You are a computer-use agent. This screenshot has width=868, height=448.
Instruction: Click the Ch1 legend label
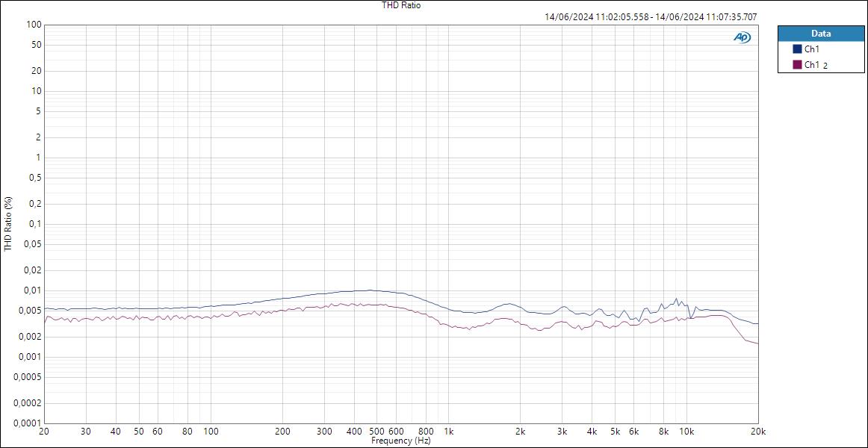[811, 49]
